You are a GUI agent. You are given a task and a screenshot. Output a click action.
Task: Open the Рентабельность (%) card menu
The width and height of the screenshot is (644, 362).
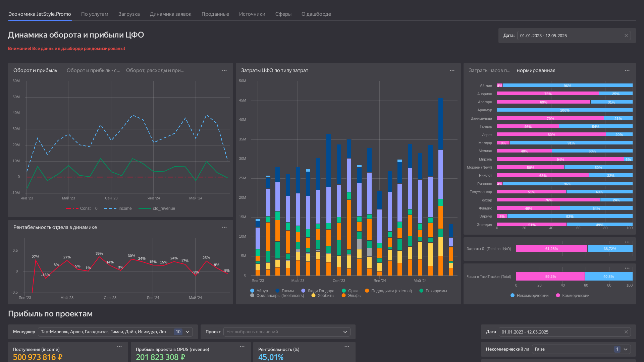(x=347, y=347)
